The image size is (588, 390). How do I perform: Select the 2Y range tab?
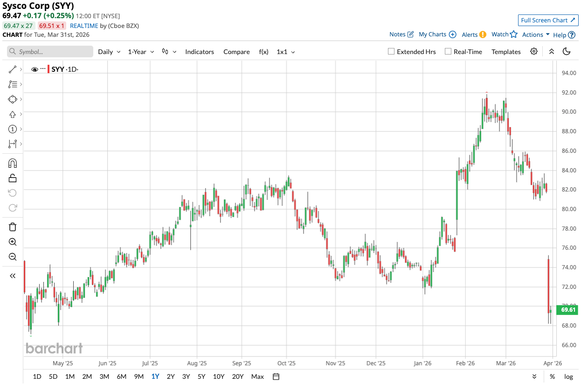[x=171, y=376]
